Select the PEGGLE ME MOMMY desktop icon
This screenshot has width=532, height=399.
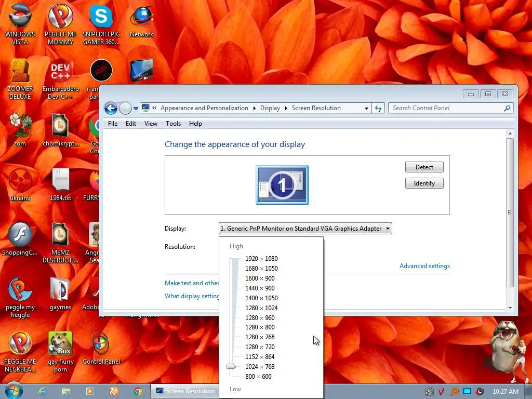coord(60,24)
